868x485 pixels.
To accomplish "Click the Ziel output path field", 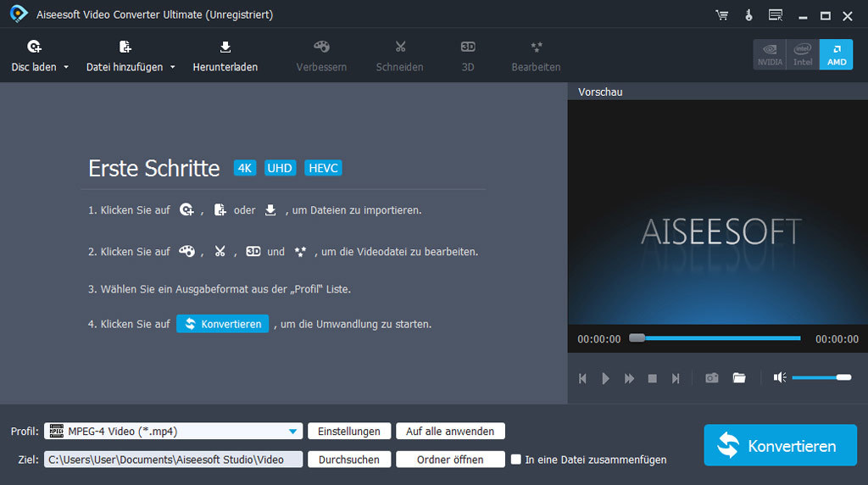I will coord(173,460).
